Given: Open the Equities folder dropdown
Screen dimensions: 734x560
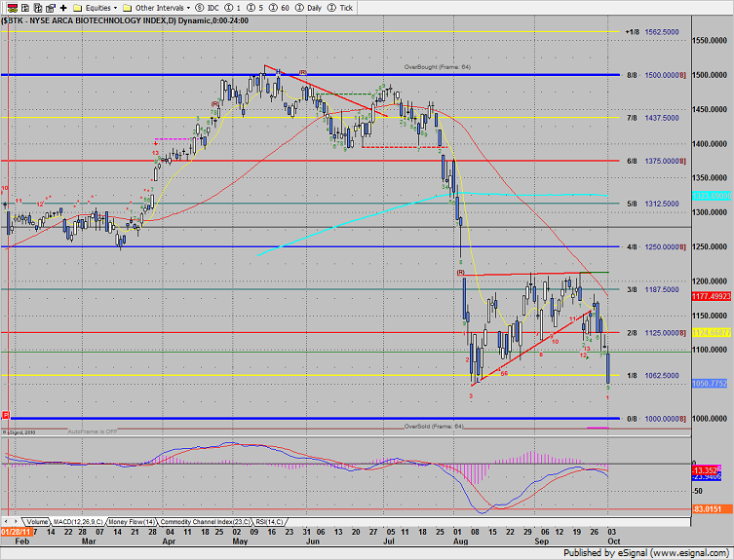Looking at the screenshot, I should tap(96, 8).
